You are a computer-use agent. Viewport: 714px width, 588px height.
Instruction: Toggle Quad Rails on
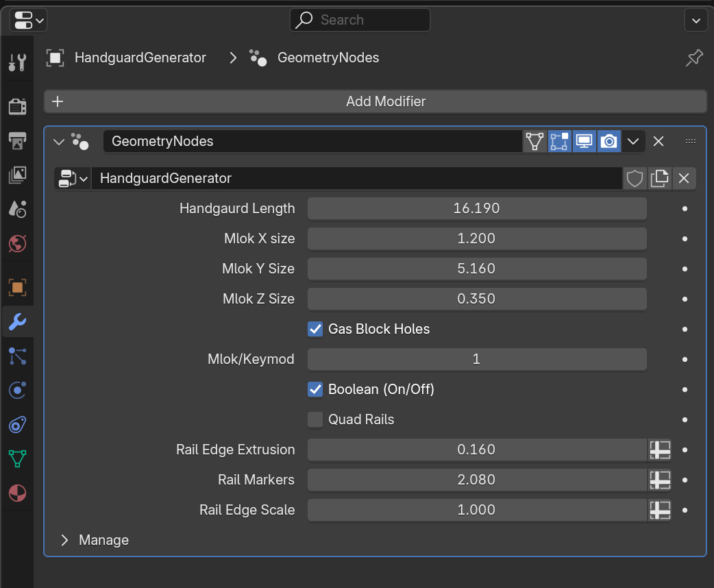pos(315,419)
